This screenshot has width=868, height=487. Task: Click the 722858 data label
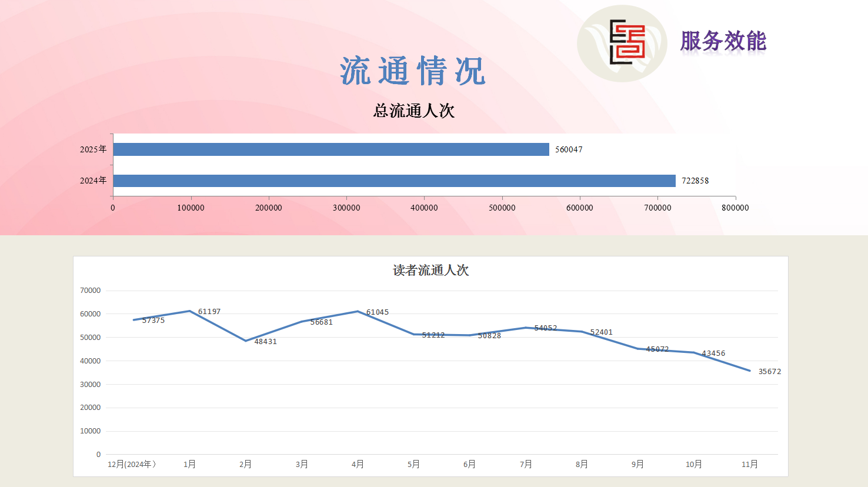(695, 181)
